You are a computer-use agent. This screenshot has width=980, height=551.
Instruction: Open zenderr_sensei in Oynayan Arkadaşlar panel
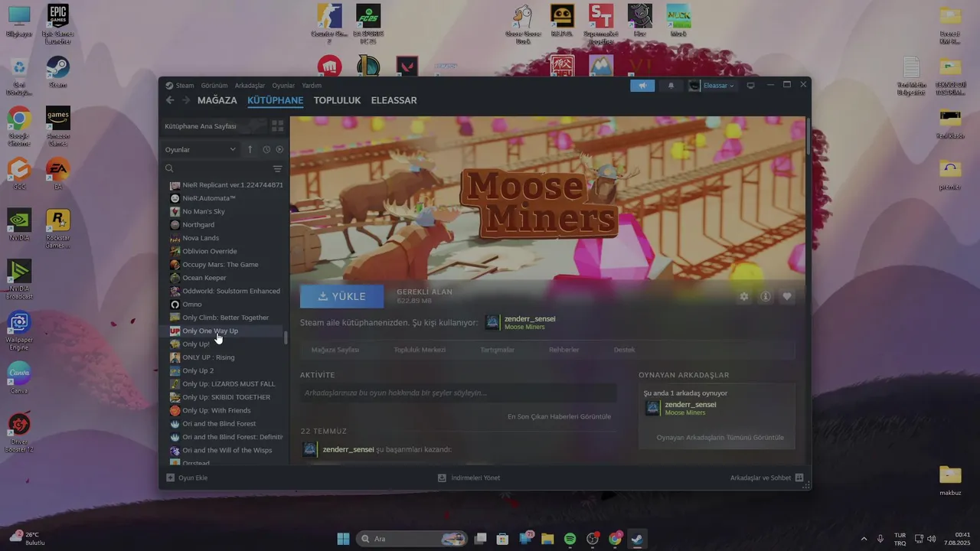tap(691, 404)
